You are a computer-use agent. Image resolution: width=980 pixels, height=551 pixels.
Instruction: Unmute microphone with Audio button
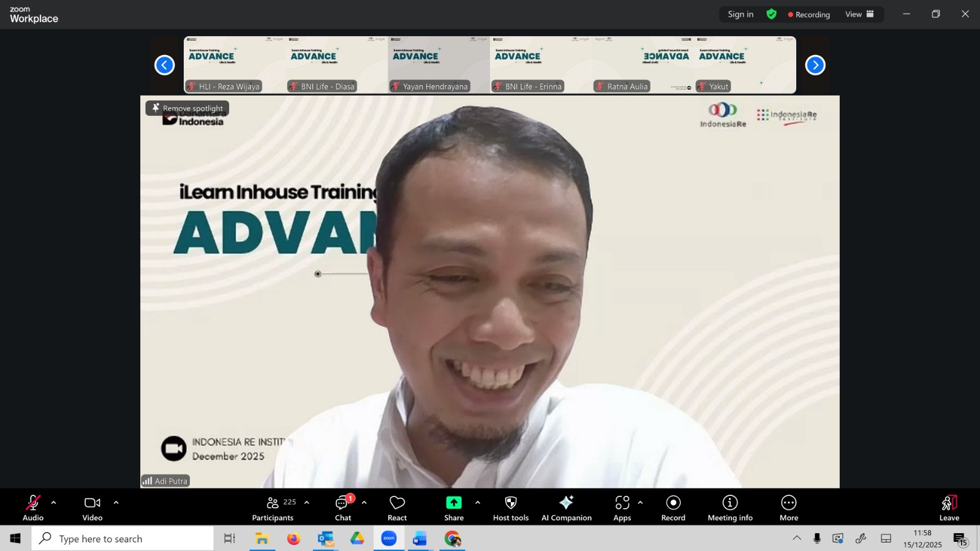pyautogui.click(x=33, y=508)
